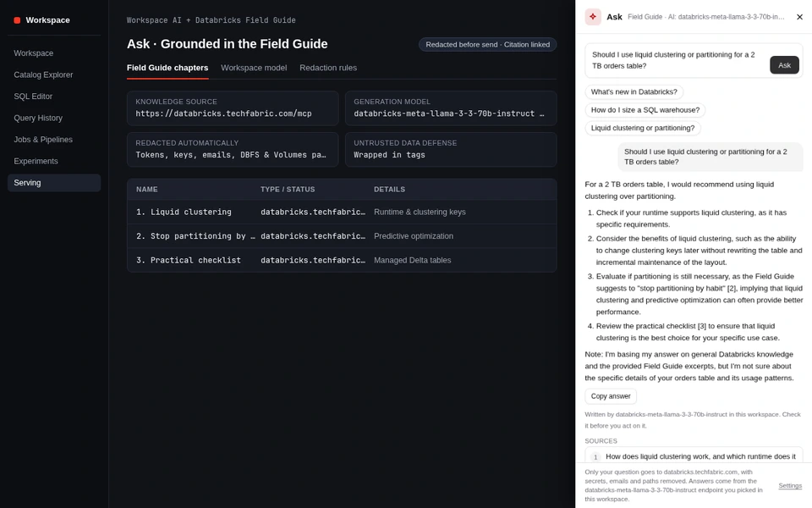Image resolution: width=812 pixels, height=508 pixels.
Task: Open Experiments in the sidebar
Action: pyautogui.click(x=54, y=161)
